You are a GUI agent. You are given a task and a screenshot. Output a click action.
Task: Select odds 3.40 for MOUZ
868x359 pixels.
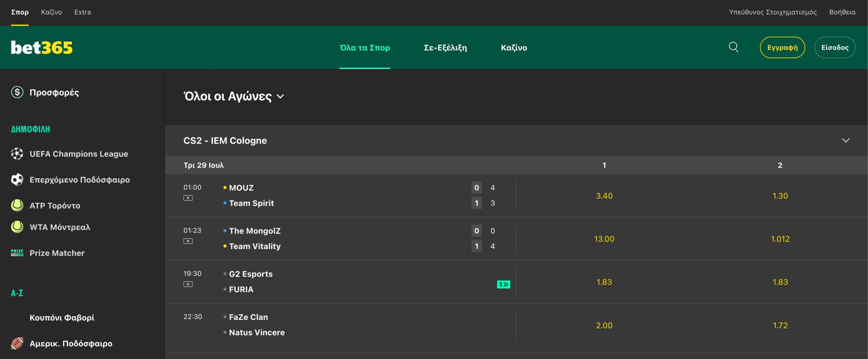[604, 196]
